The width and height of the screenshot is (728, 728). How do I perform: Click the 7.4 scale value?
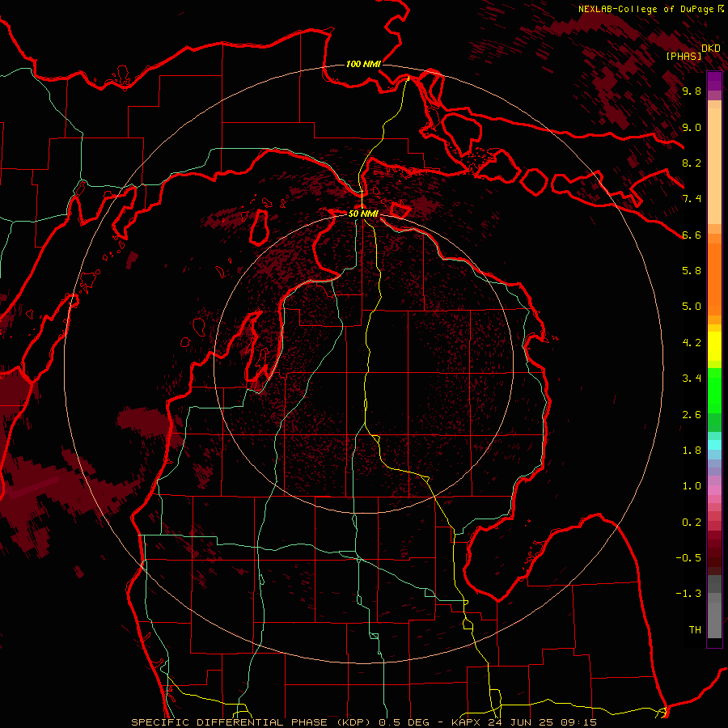(692, 199)
